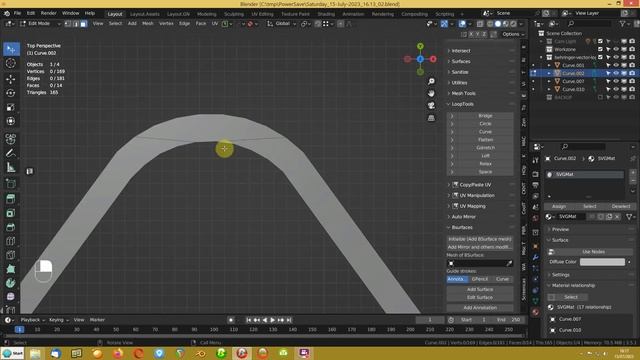
Task: Click the timeline End frame field
Action: 508,320
